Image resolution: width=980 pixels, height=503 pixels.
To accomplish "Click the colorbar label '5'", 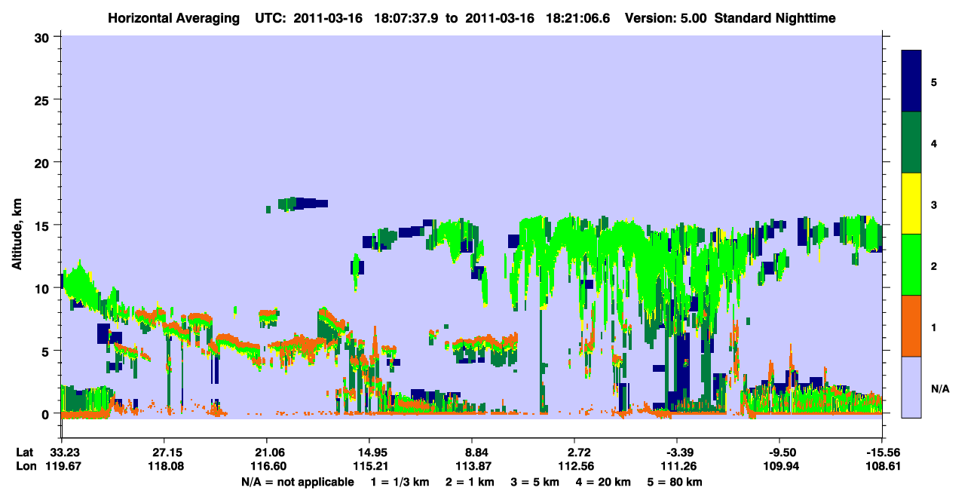I will pyautogui.click(x=934, y=81).
